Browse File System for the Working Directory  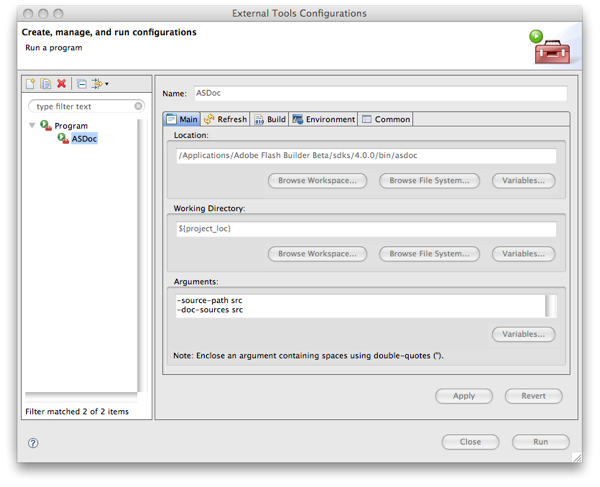pos(429,254)
